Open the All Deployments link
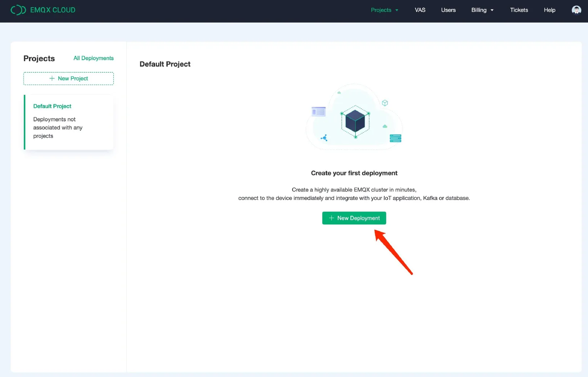The width and height of the screenshot is (588, 377). click(x=93, y=58)
